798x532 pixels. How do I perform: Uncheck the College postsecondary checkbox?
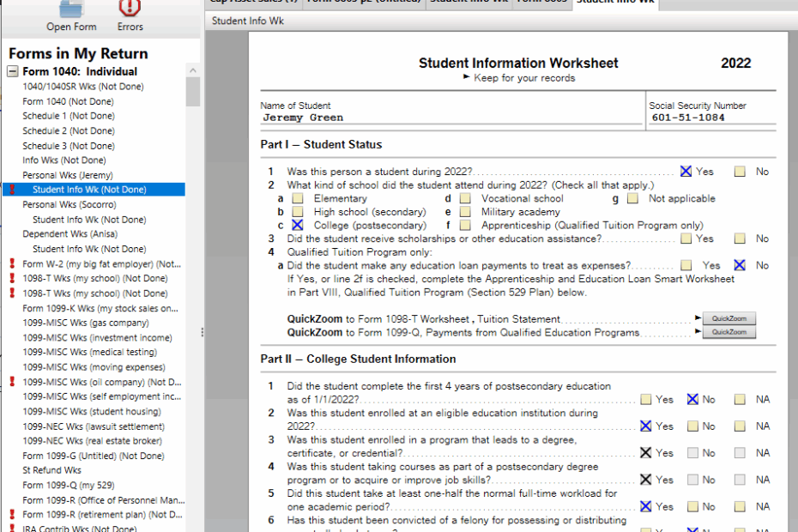297,225
